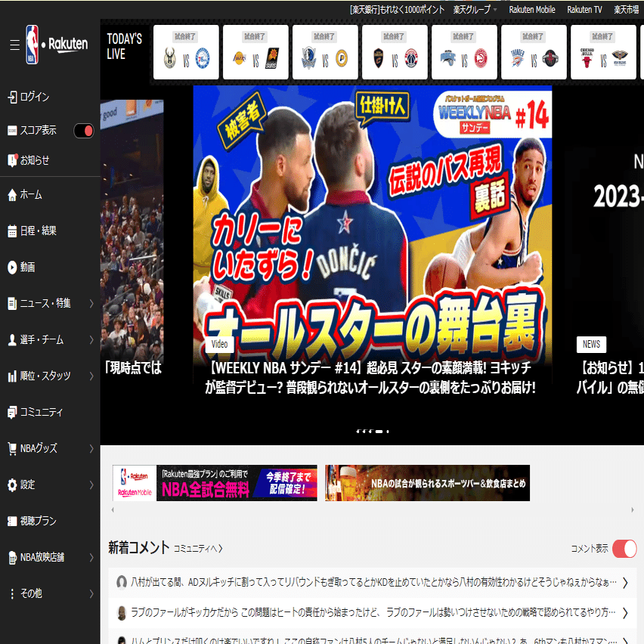
Task: Open the Mavericks vs Pacers game card
Action: tap(325, 52)
